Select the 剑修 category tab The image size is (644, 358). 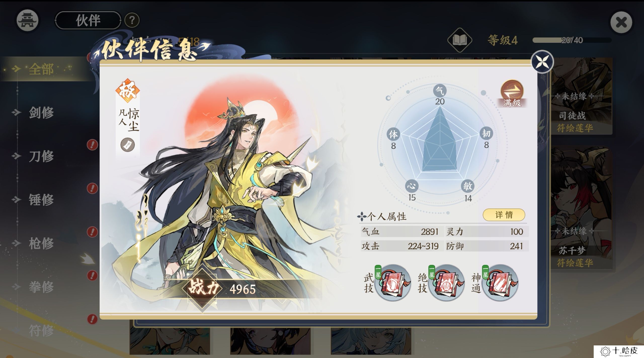[x=42, y=112]
